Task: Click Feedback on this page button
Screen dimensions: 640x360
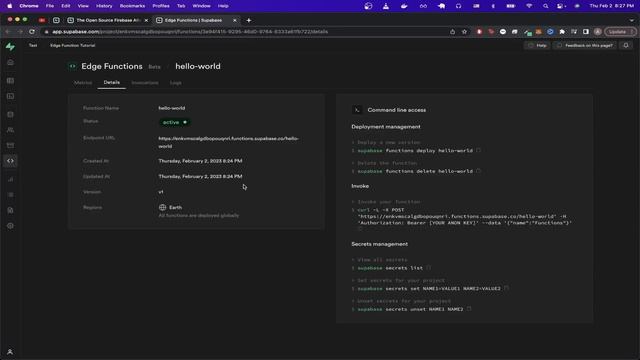Action: 584,45
